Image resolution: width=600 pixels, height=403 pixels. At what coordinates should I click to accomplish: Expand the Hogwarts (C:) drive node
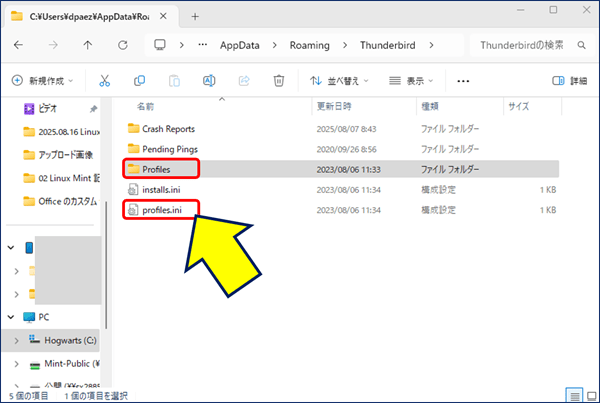pos(16,341)
